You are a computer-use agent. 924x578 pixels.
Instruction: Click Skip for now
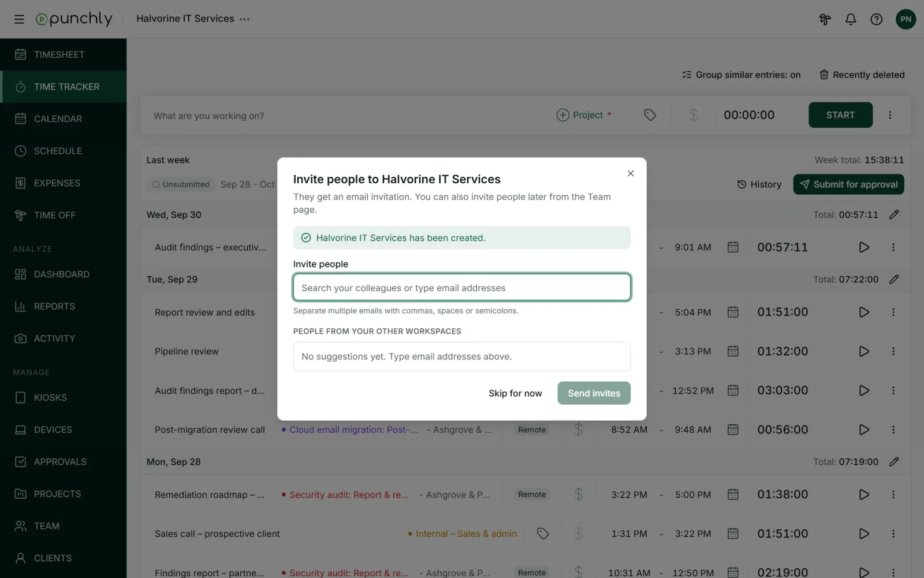[515, 393]
